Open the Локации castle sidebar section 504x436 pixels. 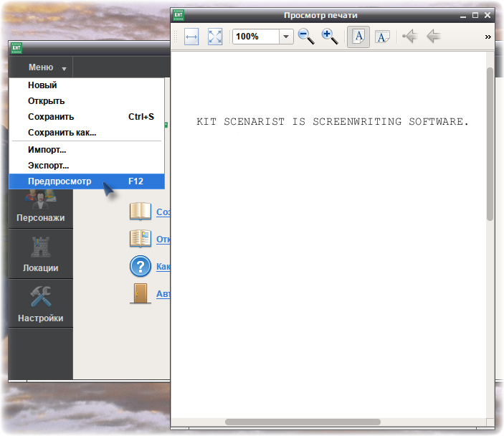pos(41,254)
